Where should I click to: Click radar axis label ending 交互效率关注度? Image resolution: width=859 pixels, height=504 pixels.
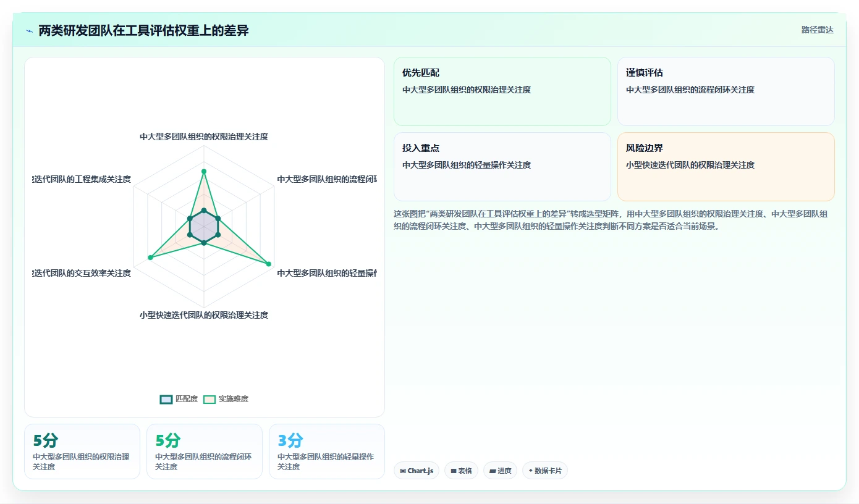pyautogui.click(x=82, y=273)
